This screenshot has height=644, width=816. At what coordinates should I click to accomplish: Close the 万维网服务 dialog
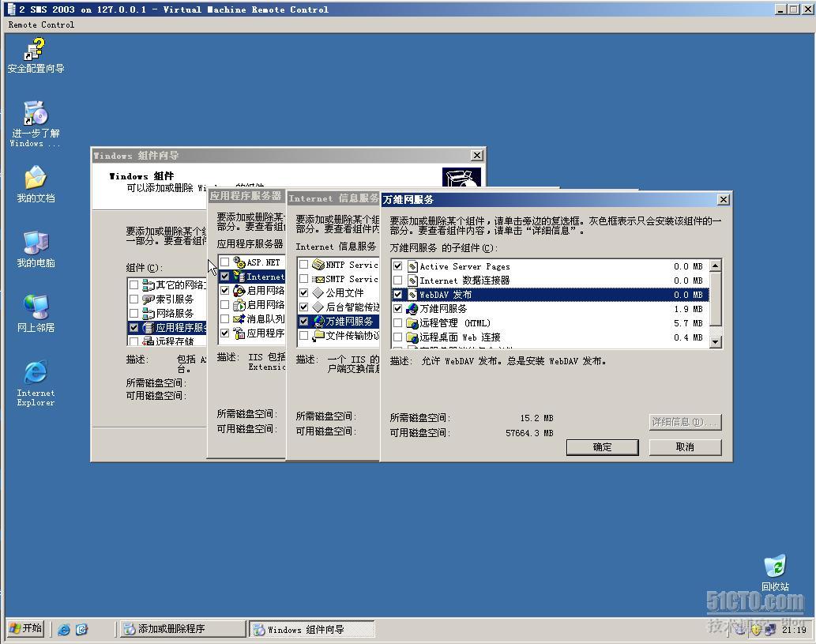click(x=724, y=199)
